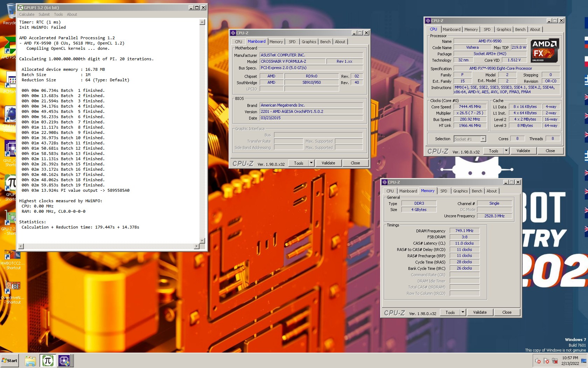The image size is (588, 368).
Task: Click Validate in the DDR3 Memory CPU-Z window
Action: click(480, 312)
